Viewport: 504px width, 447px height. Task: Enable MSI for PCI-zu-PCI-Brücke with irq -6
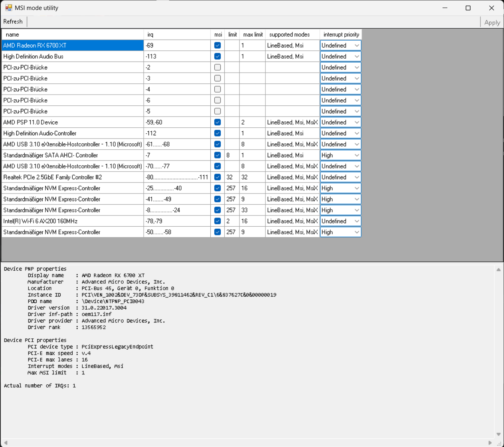click(x=217, y=100)
